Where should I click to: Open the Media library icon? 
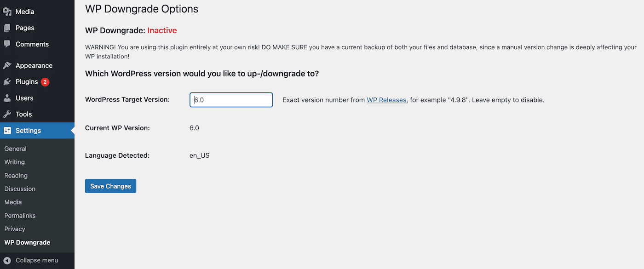click(7, 11)
